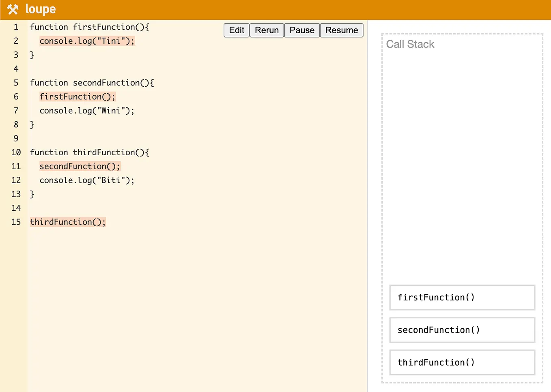Click the console.log("Wini") statement on line 7

86,110
